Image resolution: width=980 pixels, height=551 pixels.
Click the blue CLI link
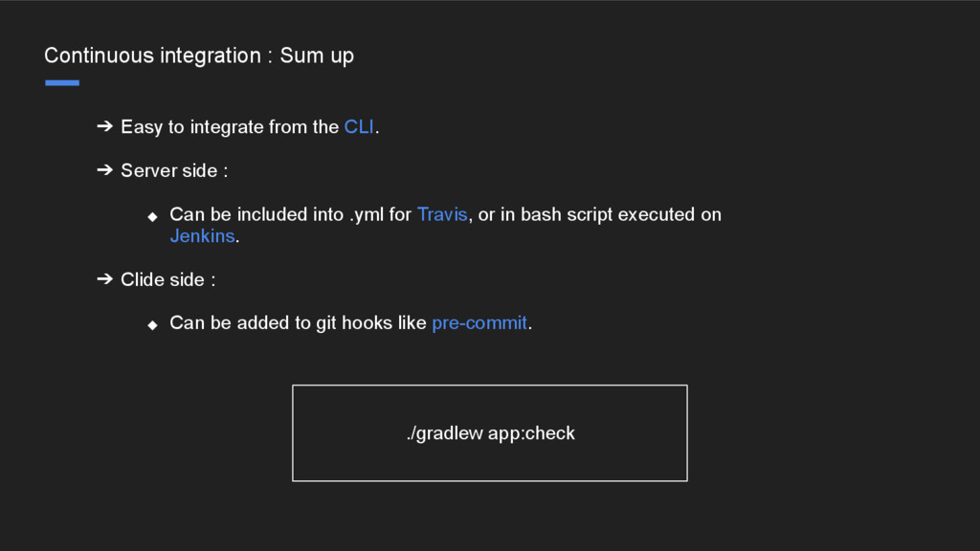pos(359,127)
